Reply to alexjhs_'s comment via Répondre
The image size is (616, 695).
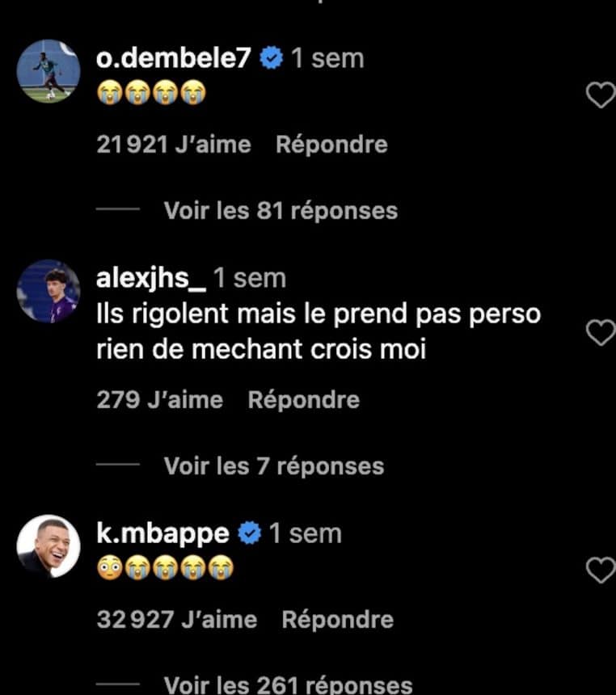pos(303,400)
